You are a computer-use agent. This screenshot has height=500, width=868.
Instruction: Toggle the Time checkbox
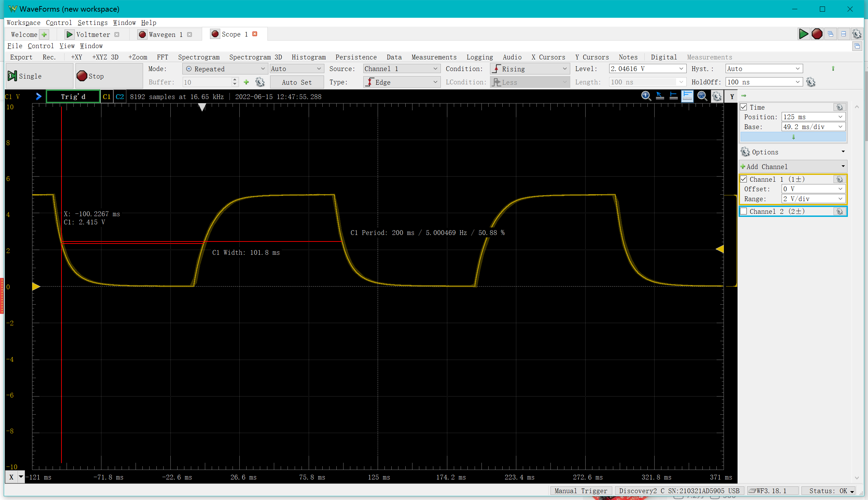(x=744, y=107)
